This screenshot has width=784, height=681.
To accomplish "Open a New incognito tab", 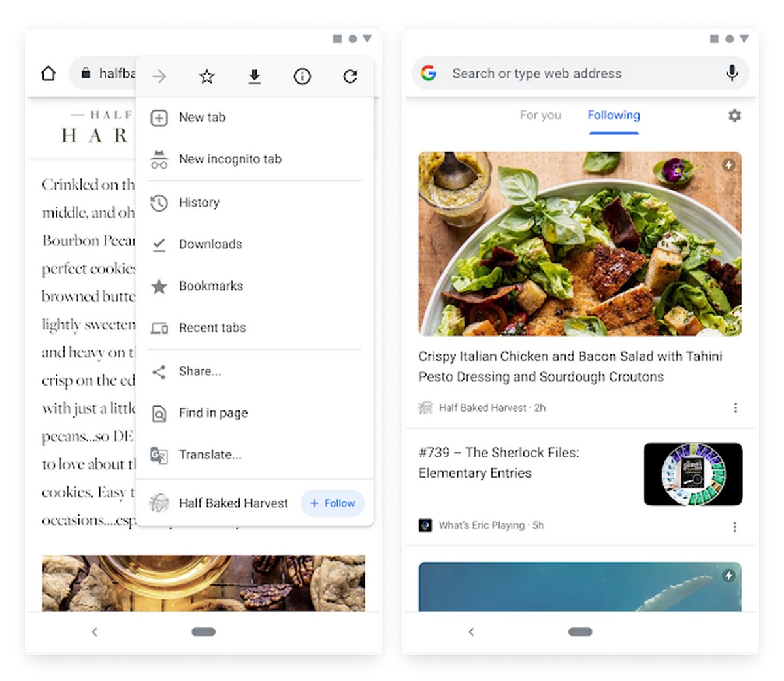I will point(230,159).
